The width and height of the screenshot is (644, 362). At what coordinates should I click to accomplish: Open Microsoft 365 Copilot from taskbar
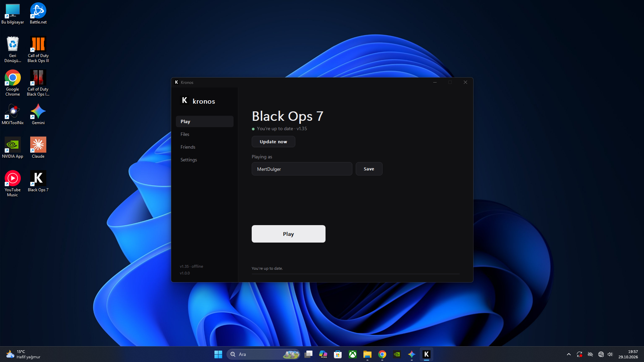coord(323,354)
